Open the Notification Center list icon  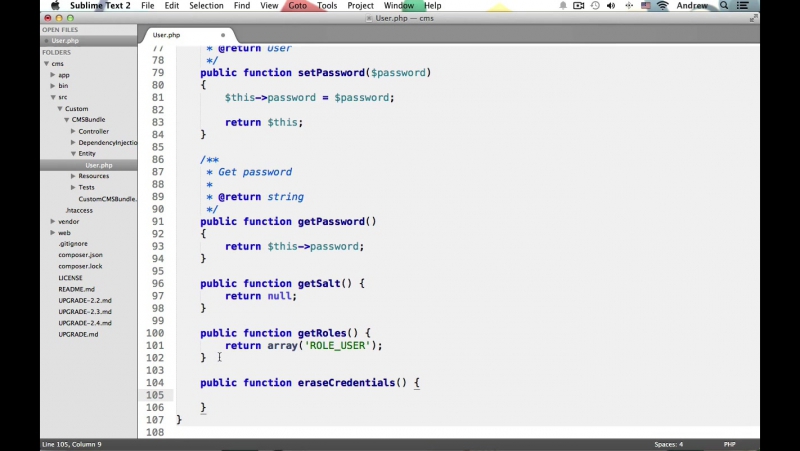click(x=742, y=6)
